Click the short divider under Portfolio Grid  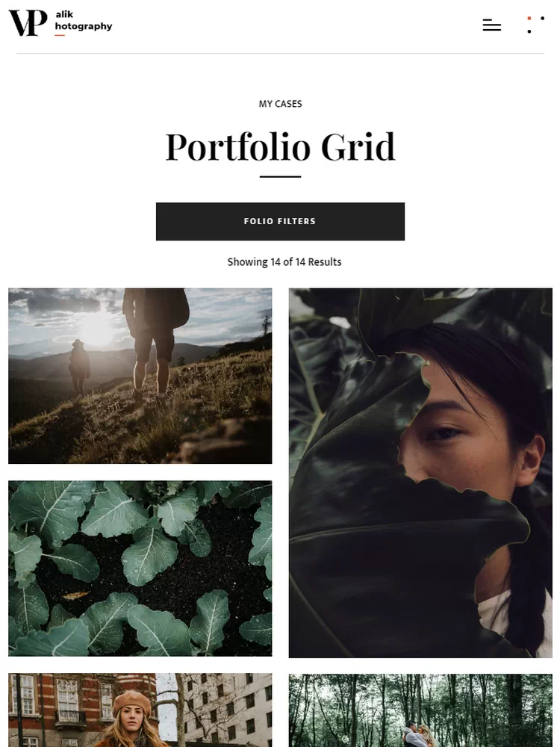point(280,177)
